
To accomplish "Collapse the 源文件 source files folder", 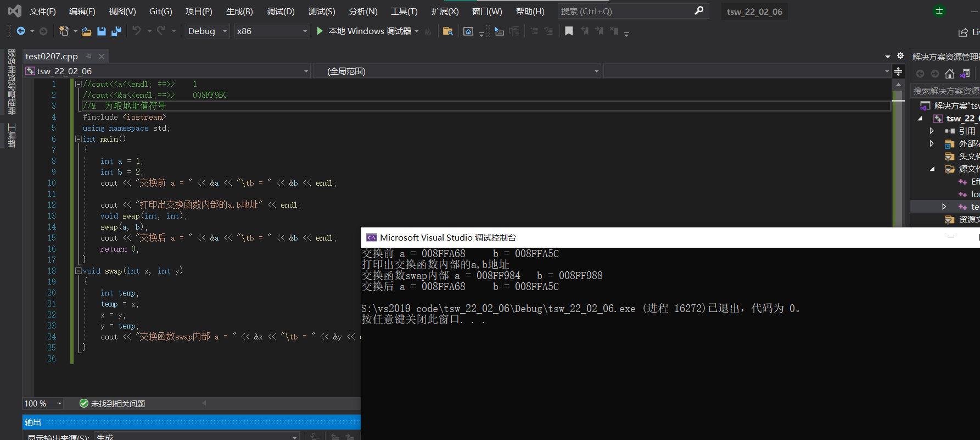I will (932, 169).
